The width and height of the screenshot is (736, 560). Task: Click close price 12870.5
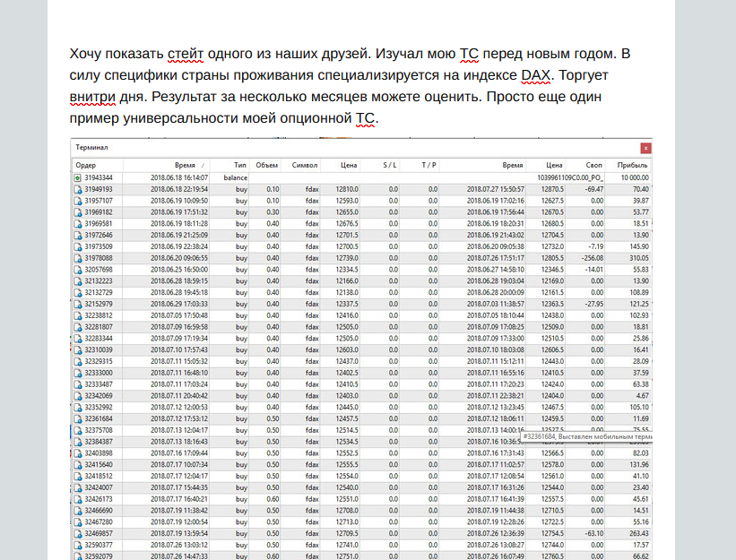[552, 189]
